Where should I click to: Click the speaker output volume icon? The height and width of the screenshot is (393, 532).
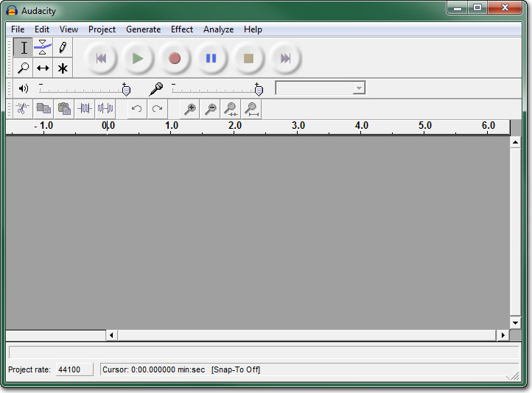(24, 89)
